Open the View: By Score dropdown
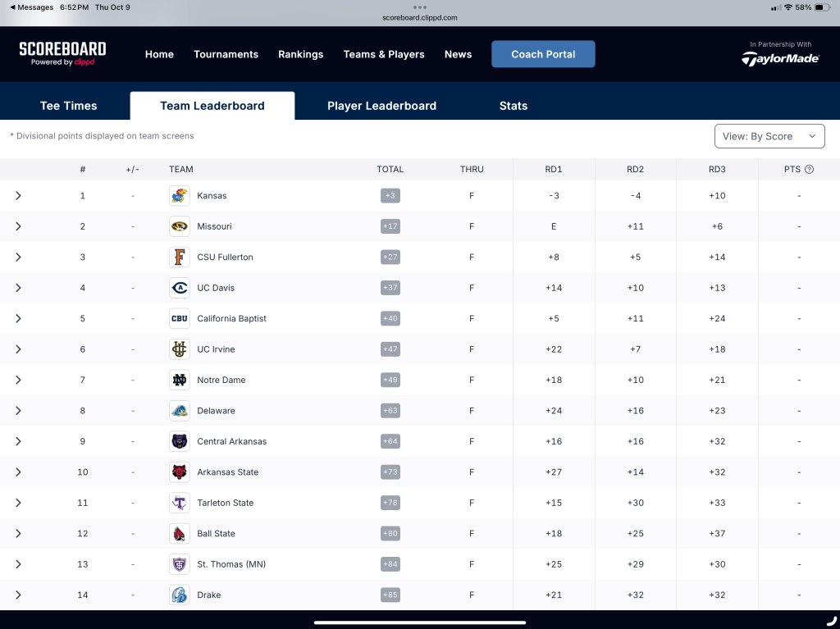 point(769,136)
